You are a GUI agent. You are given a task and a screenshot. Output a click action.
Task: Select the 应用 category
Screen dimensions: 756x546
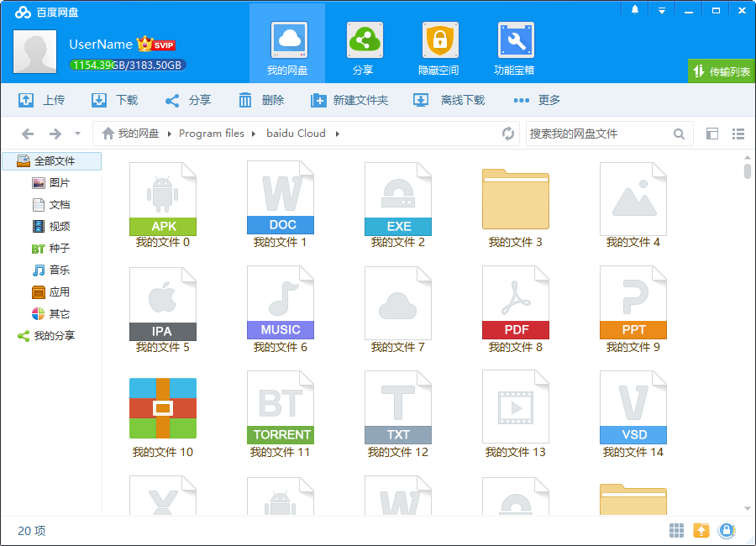pyautogui.click(x=52, y=291)
